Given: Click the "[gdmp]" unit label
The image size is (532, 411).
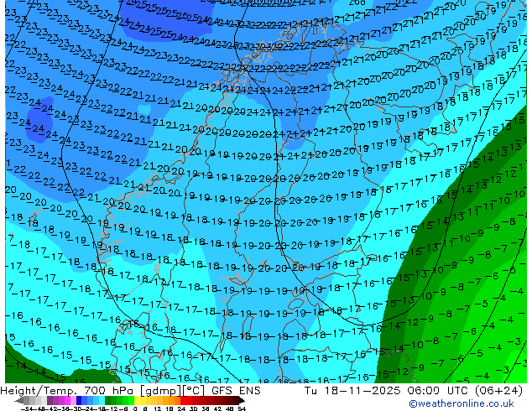Looking at the screenshot, I should coord(161,391).
